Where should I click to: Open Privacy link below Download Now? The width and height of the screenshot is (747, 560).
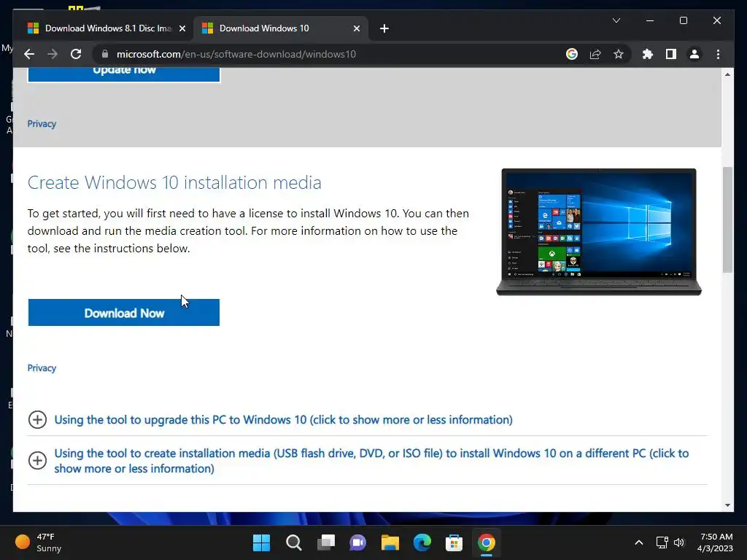coord(42,368)
